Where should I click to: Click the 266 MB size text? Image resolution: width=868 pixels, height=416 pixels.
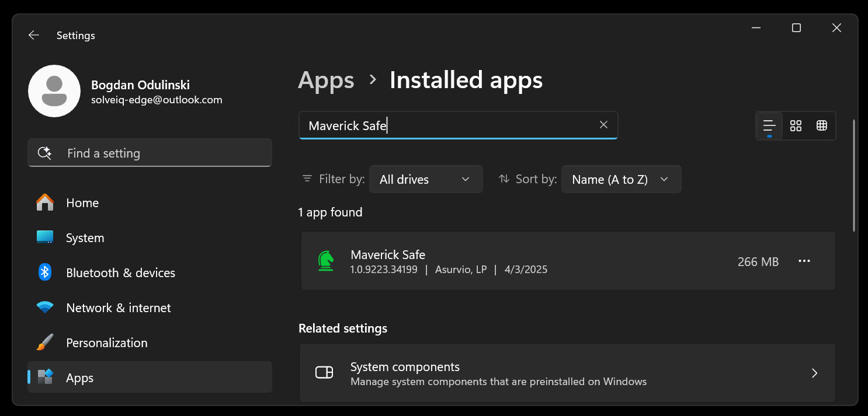758,262
